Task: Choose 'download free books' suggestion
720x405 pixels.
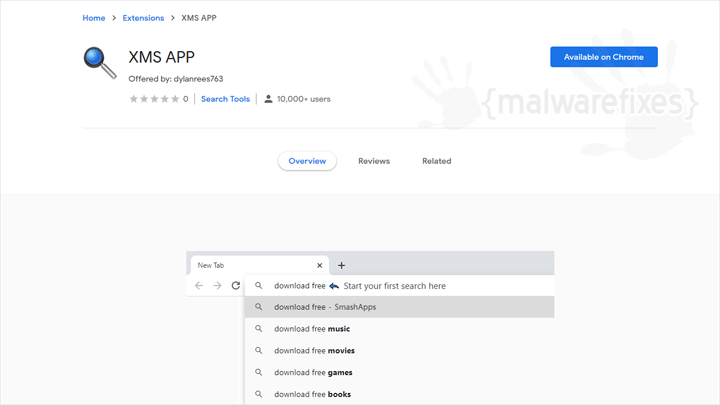Action: coord(399,394)
